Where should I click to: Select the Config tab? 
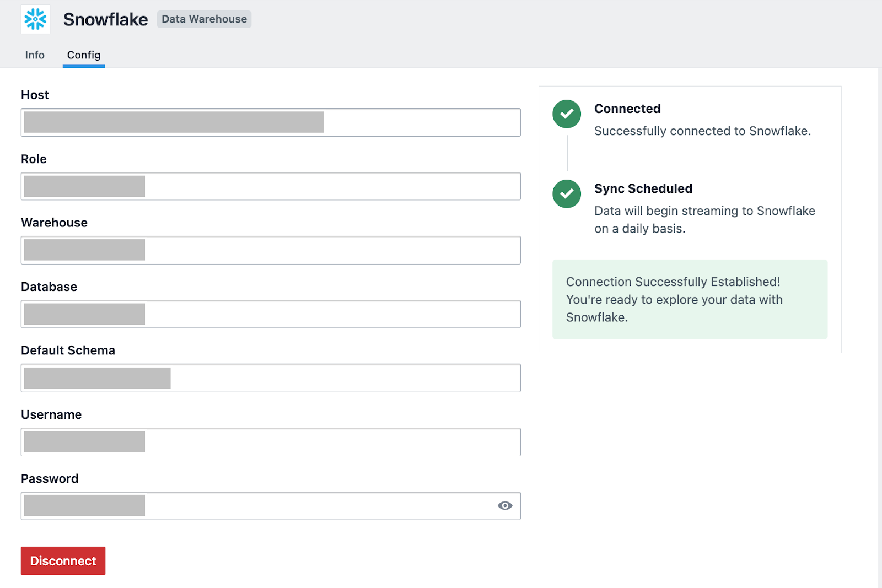84,55
